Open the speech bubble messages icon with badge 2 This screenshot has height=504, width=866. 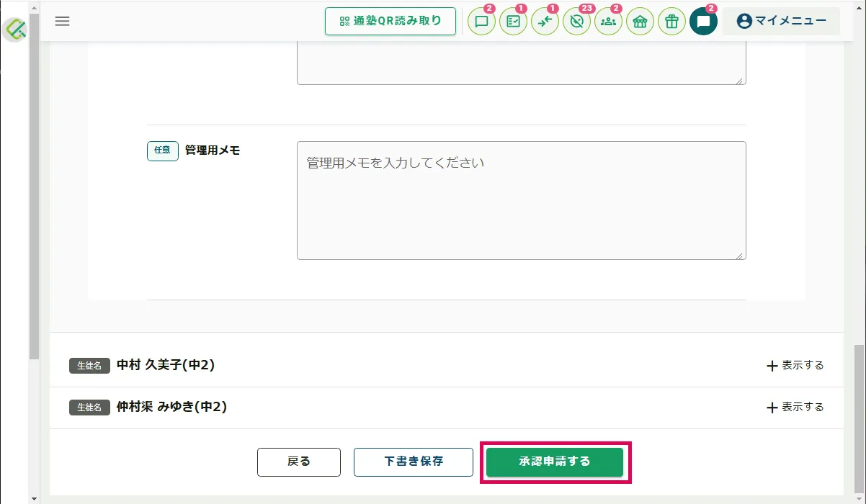pyautogui.click(x=481, y=22)
